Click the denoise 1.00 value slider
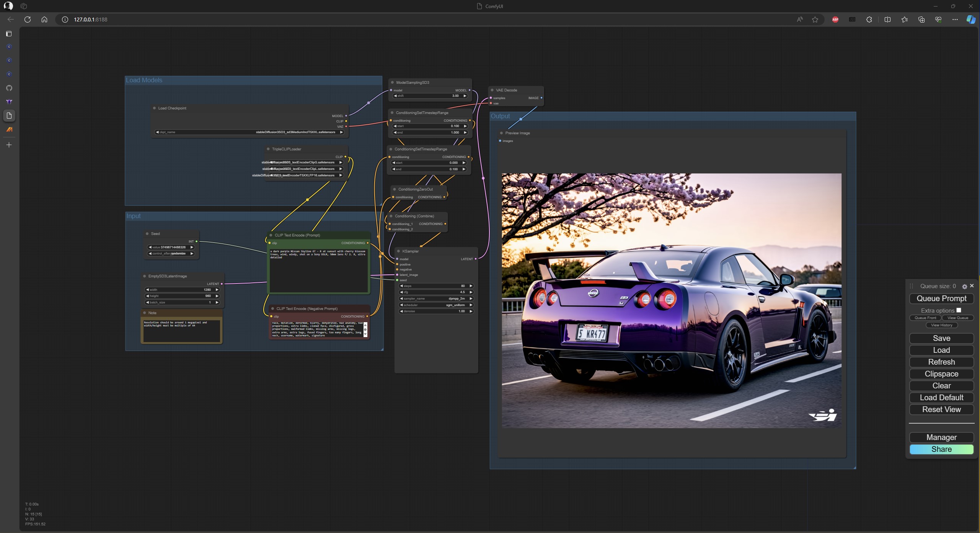The height and width of the screenshot is (533, 980). click(436, 311)
